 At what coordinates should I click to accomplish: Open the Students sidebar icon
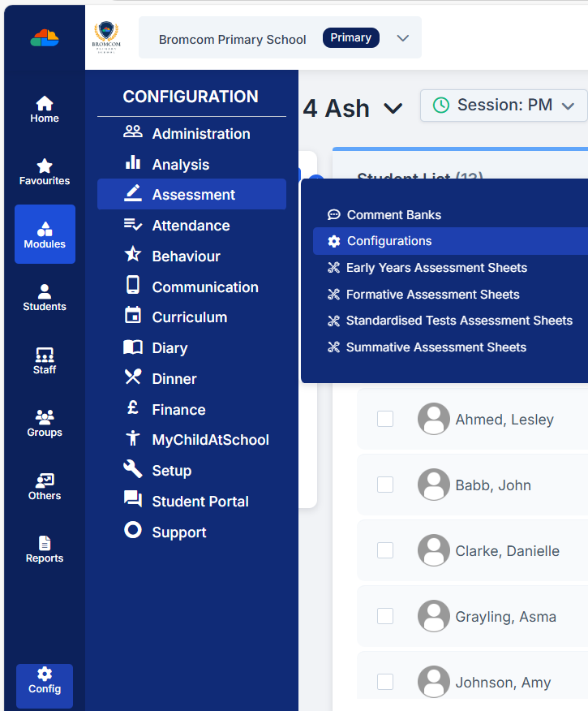45,292
